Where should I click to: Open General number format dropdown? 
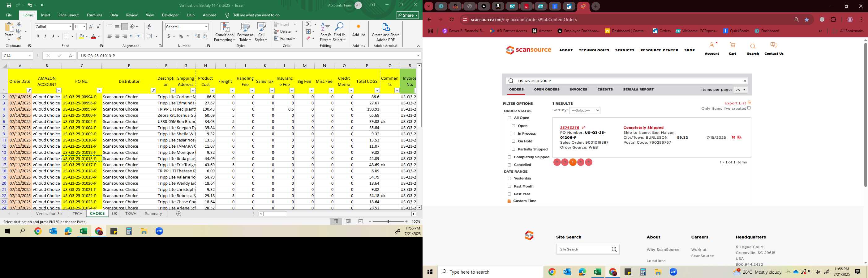coord(206,27)
